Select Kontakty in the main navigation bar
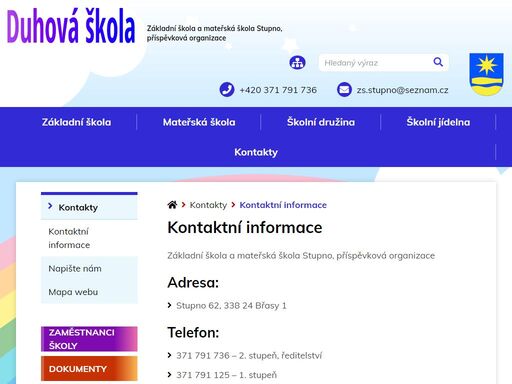This screenshot has height=384, width=512. (x=256, y=152)
